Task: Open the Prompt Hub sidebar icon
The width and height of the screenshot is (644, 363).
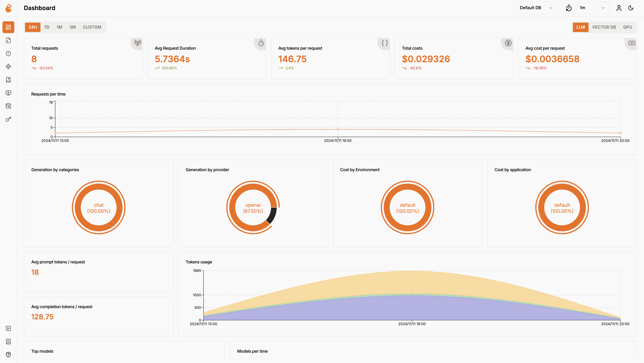Action: (x=8, y=66)
